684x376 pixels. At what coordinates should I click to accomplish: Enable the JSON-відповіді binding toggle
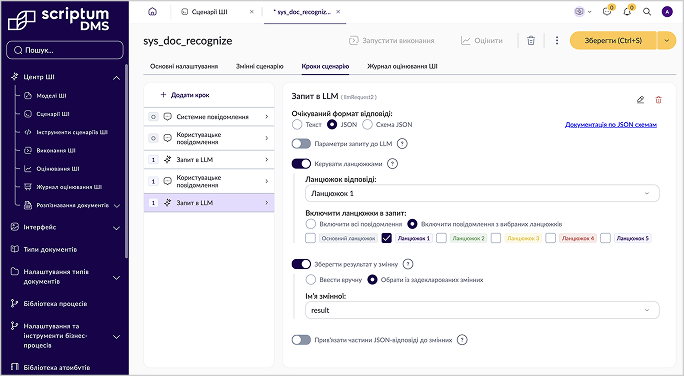[x=301, y=340]
